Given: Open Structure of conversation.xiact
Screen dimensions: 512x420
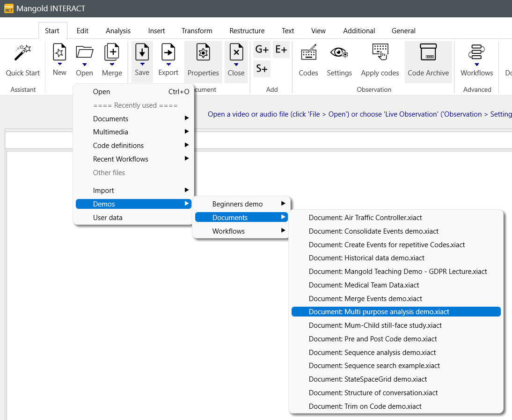Looking at the screenshot, I should point(396,392).
